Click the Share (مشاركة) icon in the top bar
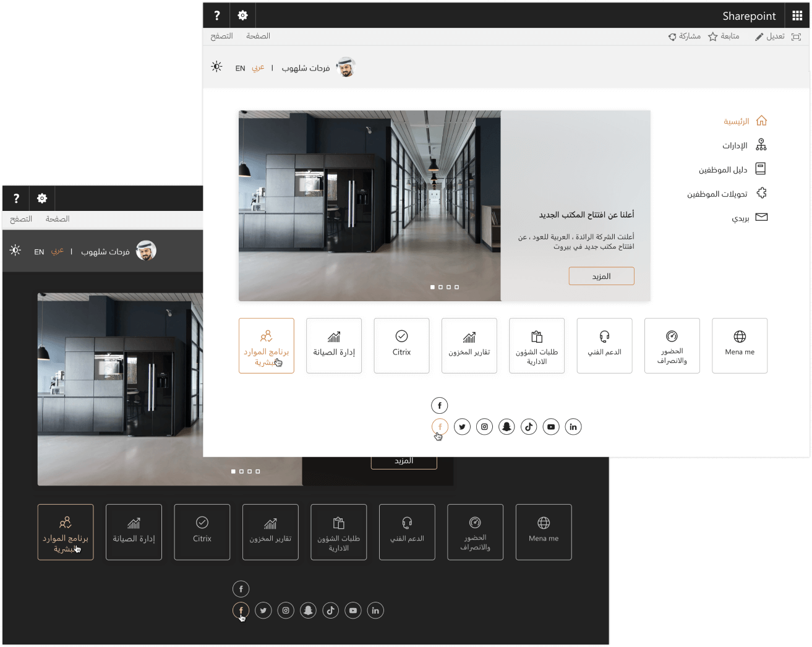Image resolution: width=812 pixels, height=647 pixels. 684,36
